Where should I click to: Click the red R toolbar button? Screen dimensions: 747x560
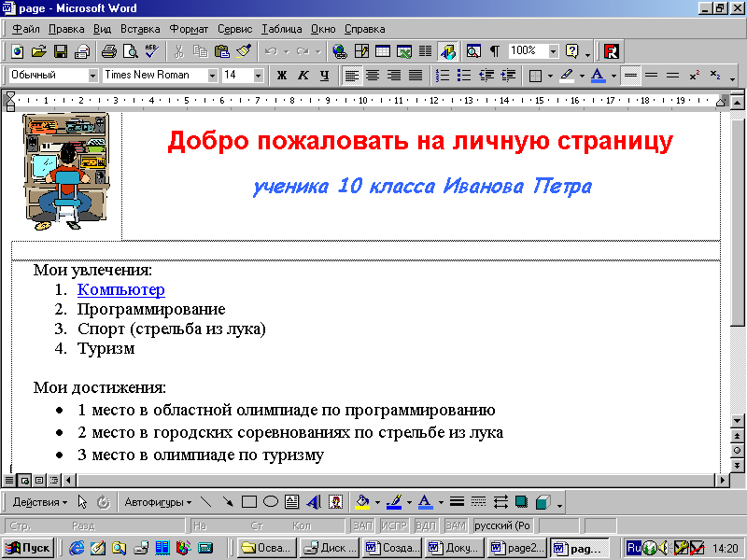(x=612, y=51)
